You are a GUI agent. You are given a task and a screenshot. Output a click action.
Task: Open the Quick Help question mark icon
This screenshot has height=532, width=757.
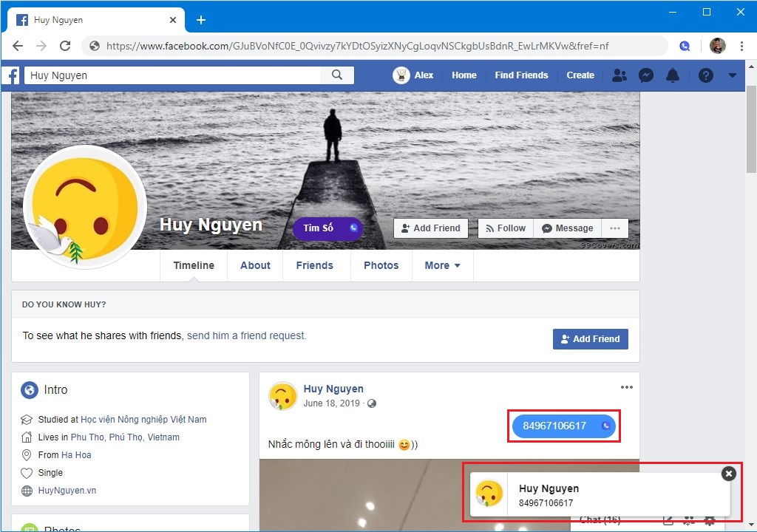[706, 75]
